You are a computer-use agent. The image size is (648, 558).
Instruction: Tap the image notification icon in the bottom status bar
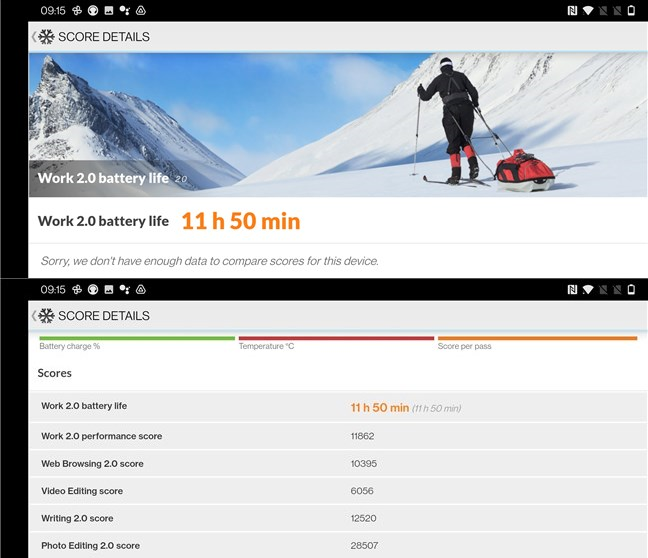[x=109, y=290]
